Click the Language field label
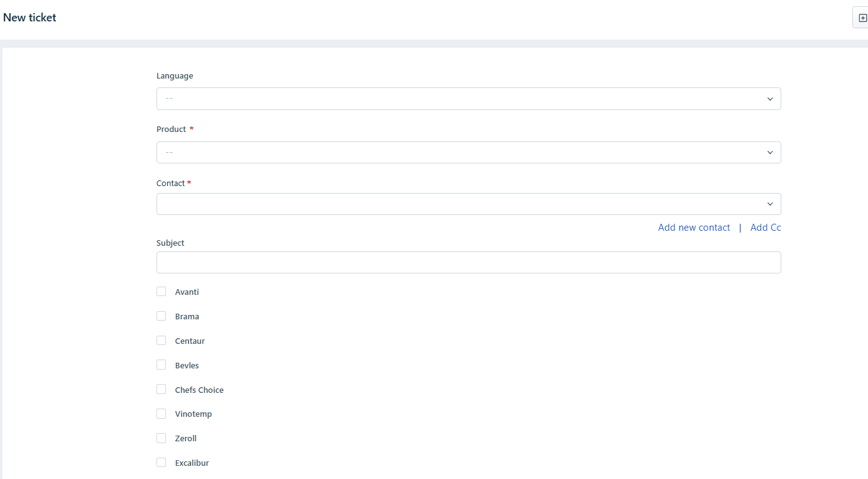868x479 pixels. coord(175,76)
